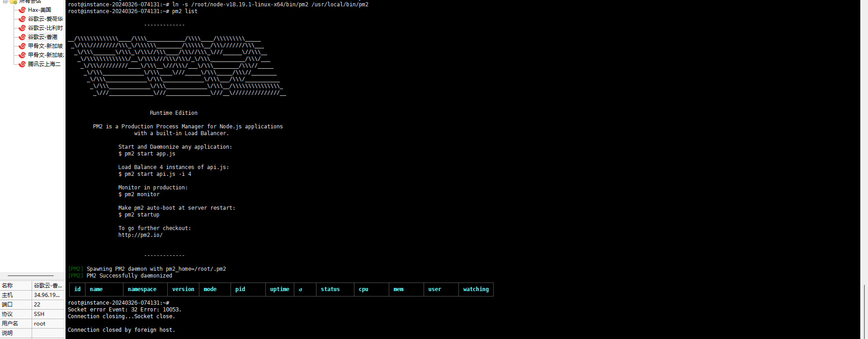Click the terminal vertical scrollbar thumb
The image size is (868, 339).
[864, 311]
